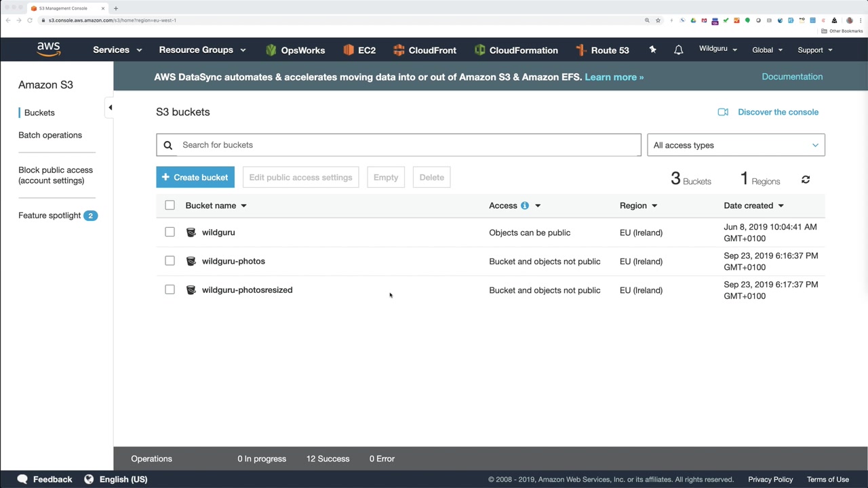Sort by Region column

pyautogui.click(x=638, y=205)
